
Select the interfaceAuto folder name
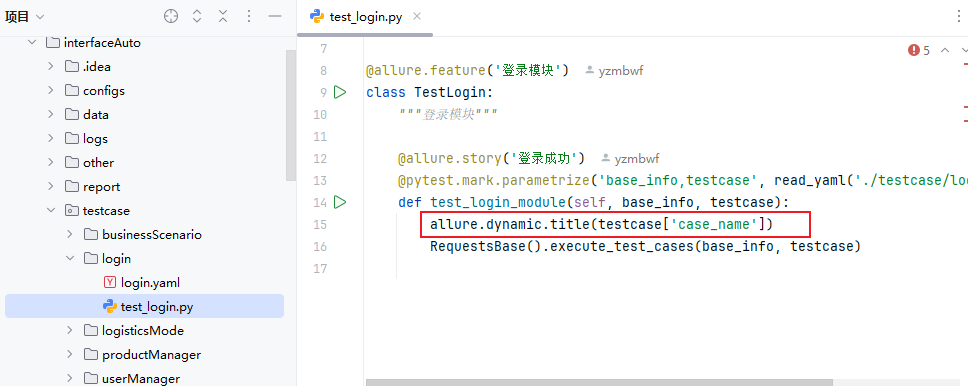[102, 43]
